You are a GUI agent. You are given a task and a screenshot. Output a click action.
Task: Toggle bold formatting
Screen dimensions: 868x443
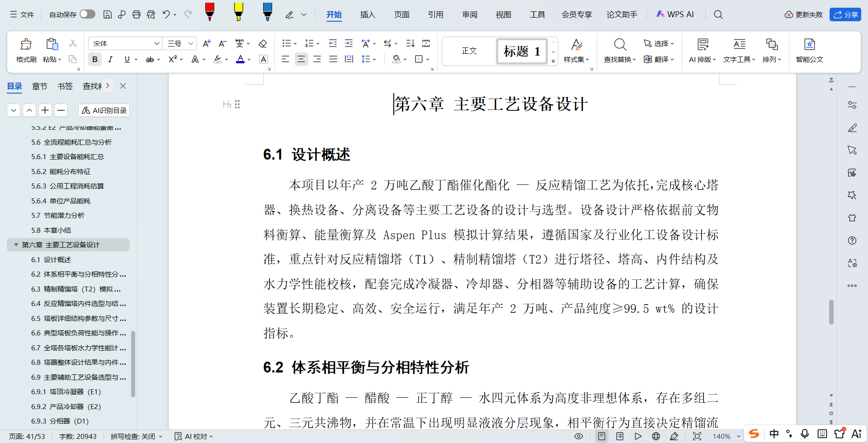pyautogui.click(x=95, y=59)
